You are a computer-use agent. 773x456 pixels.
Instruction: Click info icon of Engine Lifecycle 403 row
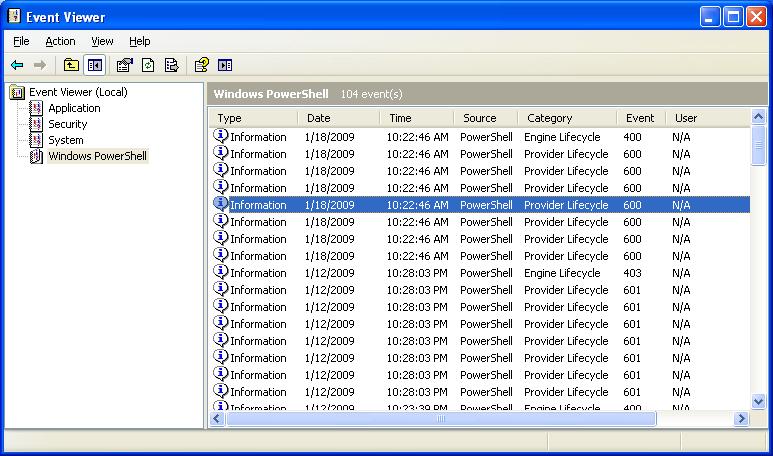220,272
